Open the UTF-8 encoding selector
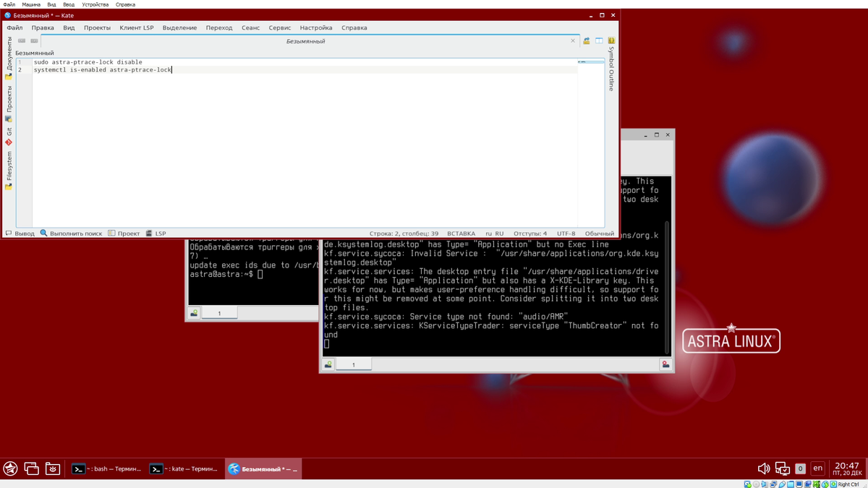Screen dimensions: 868x488 pos(566,234)
